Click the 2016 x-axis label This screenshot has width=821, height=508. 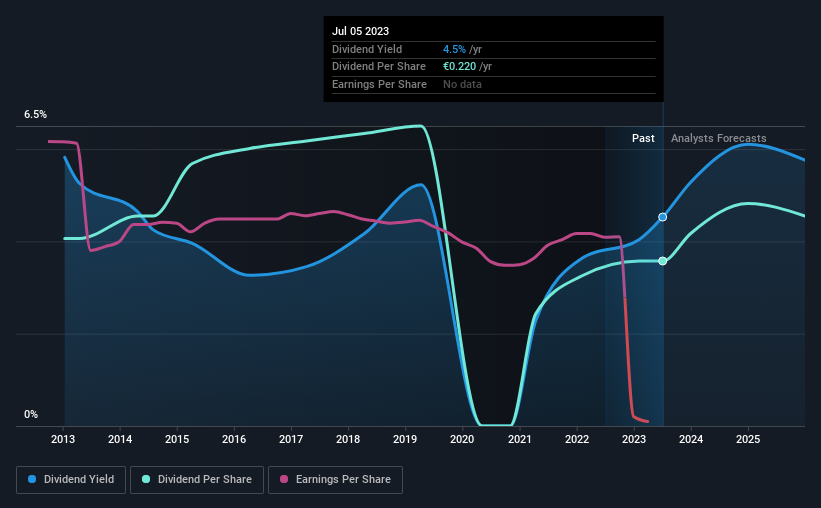pos(234,439)
